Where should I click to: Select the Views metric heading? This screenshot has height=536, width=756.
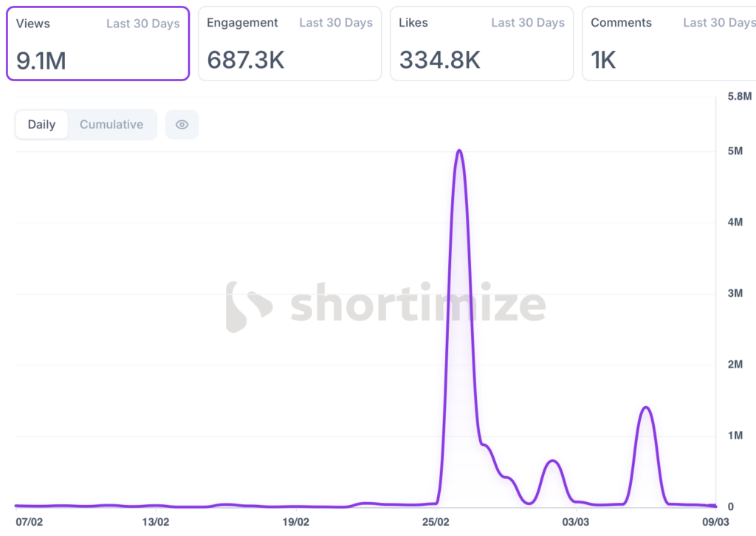click(x=33, y=24)
